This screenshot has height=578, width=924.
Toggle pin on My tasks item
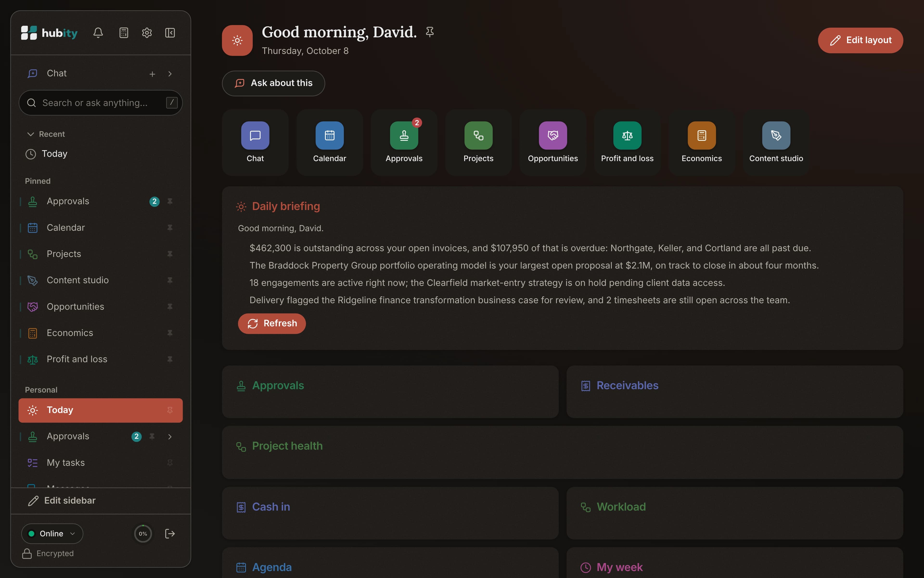pos(170,463)
